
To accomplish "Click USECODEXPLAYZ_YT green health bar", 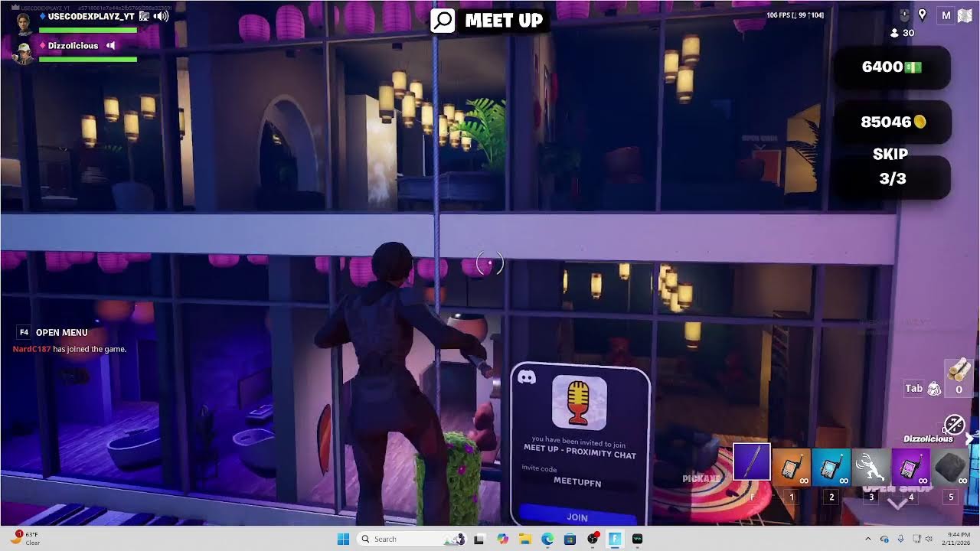I will click(x=88, y=31).
